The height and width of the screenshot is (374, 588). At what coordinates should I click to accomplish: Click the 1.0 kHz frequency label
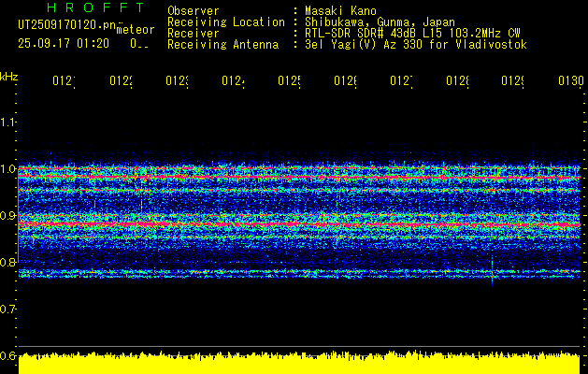point(7,169)
